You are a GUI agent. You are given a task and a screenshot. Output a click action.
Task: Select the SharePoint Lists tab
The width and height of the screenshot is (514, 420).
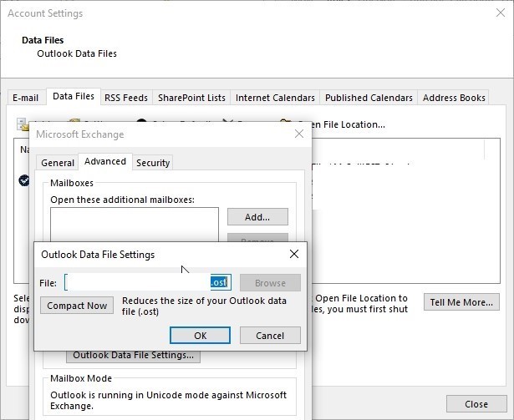191,98
